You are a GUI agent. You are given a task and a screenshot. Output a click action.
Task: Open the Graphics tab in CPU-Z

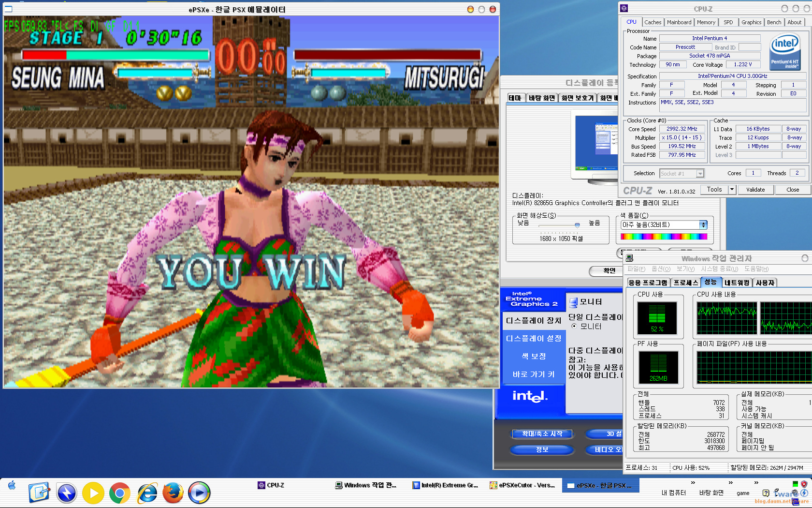click(752, 22)
